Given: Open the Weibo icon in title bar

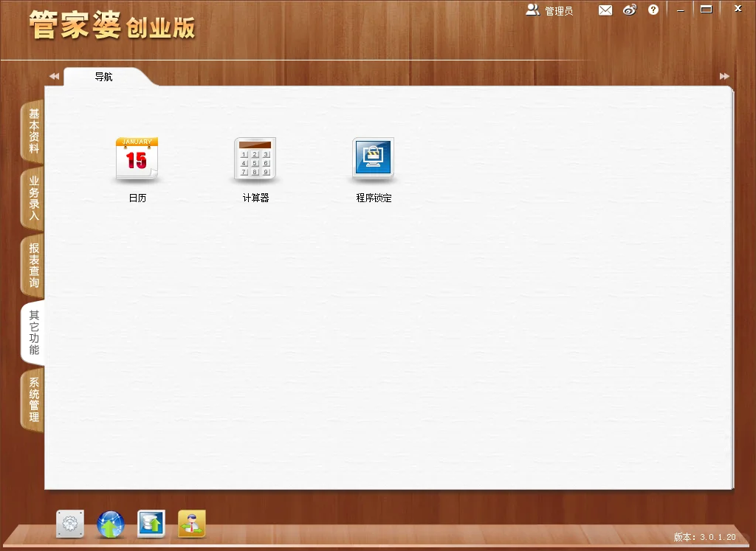Looking at the screenshot, I should coord(630,10).
